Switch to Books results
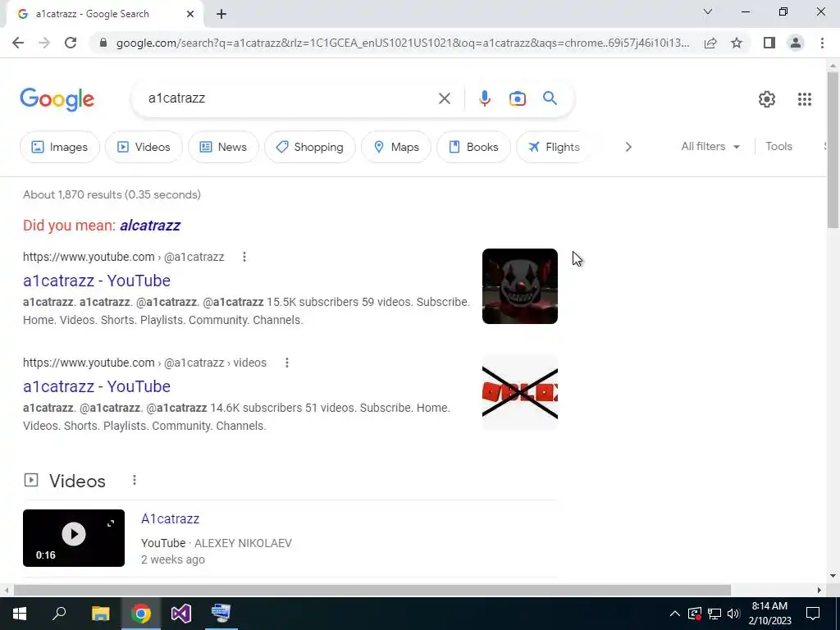Viewport: 840px width, 630px height. click(473, 147)
